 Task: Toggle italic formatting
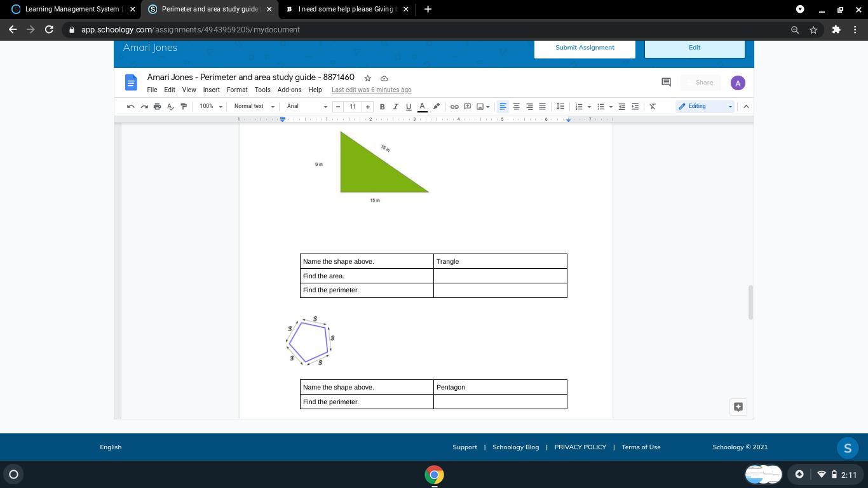click(395, 107)
